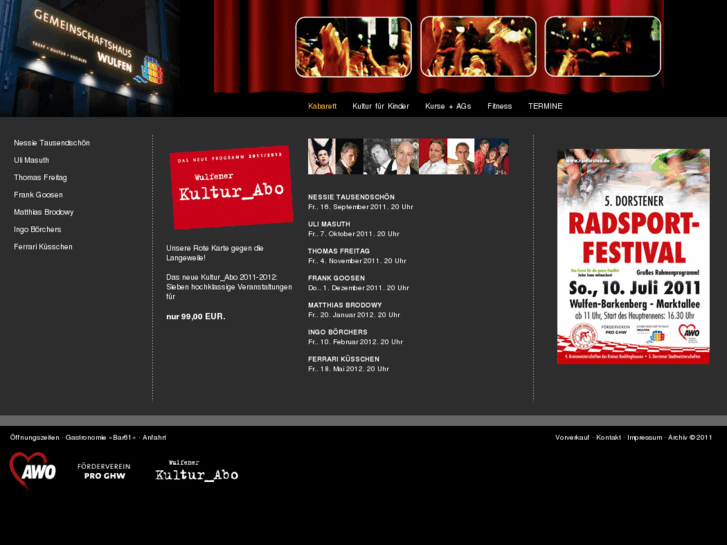
Task: Open the Kultur für Kinder menu
Action: [x=381, y=106]
